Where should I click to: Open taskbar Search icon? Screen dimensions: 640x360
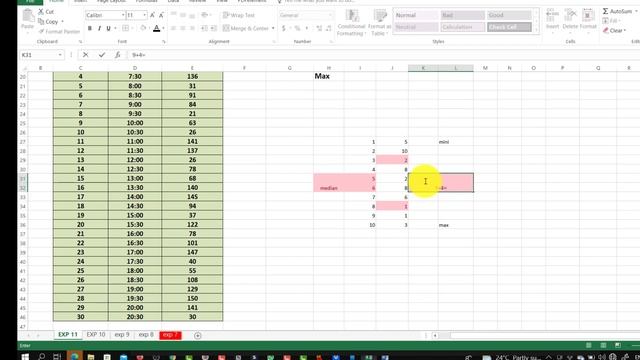[41, 357]
